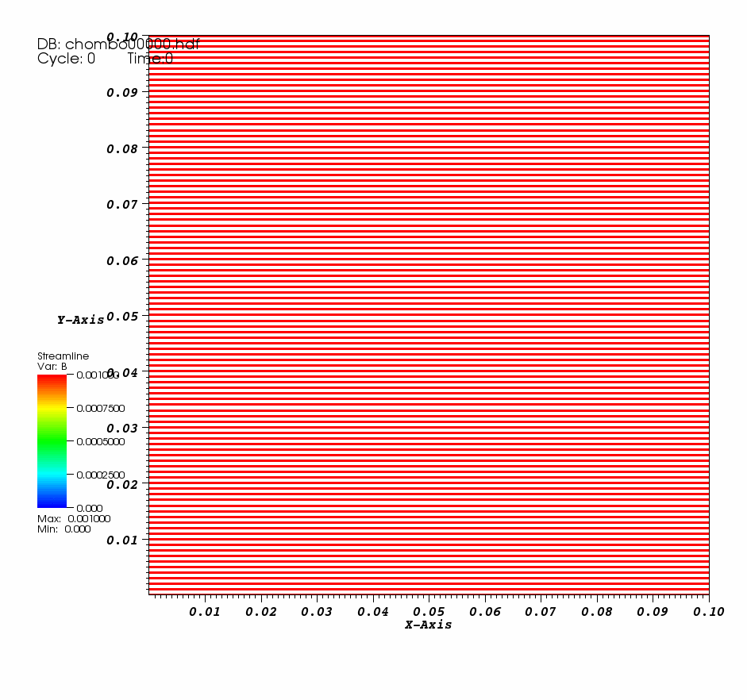747x700 pixels.
Task: Click X-axis tick label 0.04
Action: (373, 612)
